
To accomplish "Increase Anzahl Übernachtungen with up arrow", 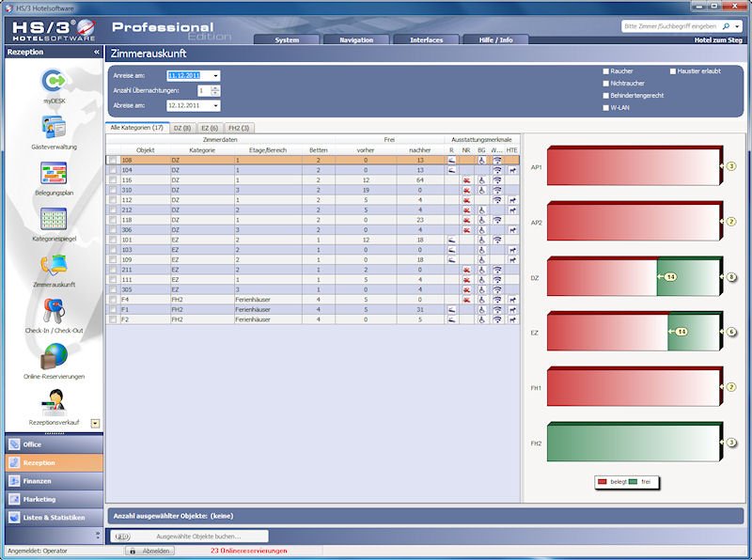I will (215, 88).
